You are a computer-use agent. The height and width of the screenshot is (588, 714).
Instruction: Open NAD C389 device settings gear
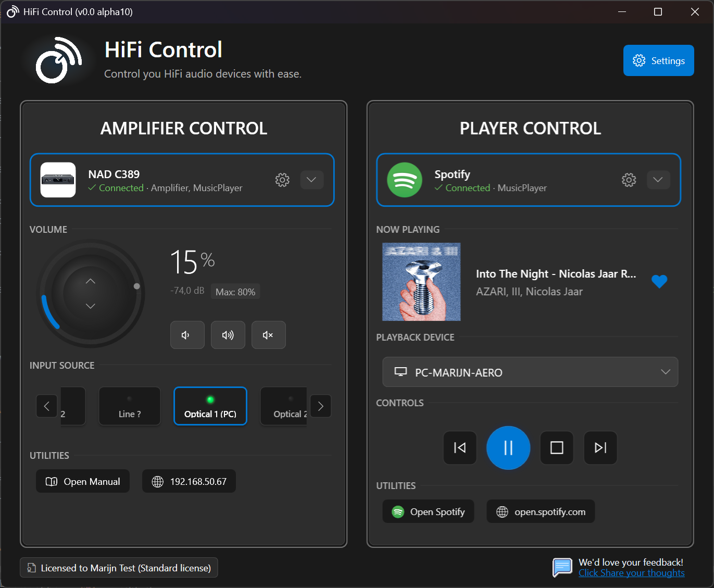pos(282,180)
